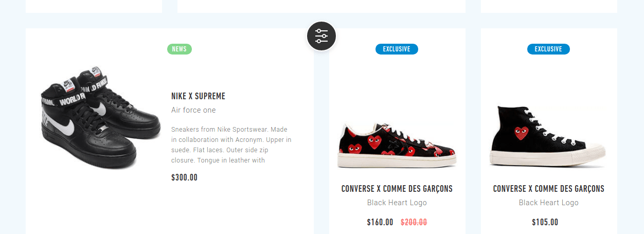Screen dimensions: 644x234
Task: Click the $160.00 sale price
Action: (380, 222)
